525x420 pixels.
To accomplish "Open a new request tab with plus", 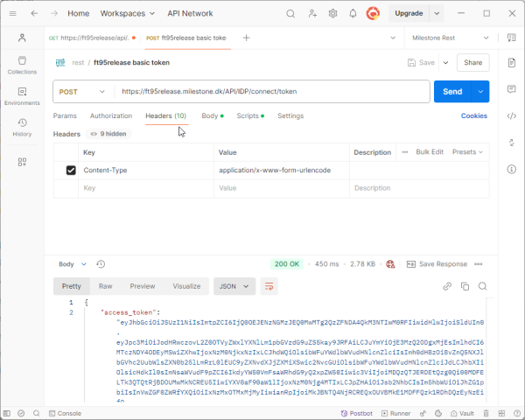I will [x=246, y=38].
